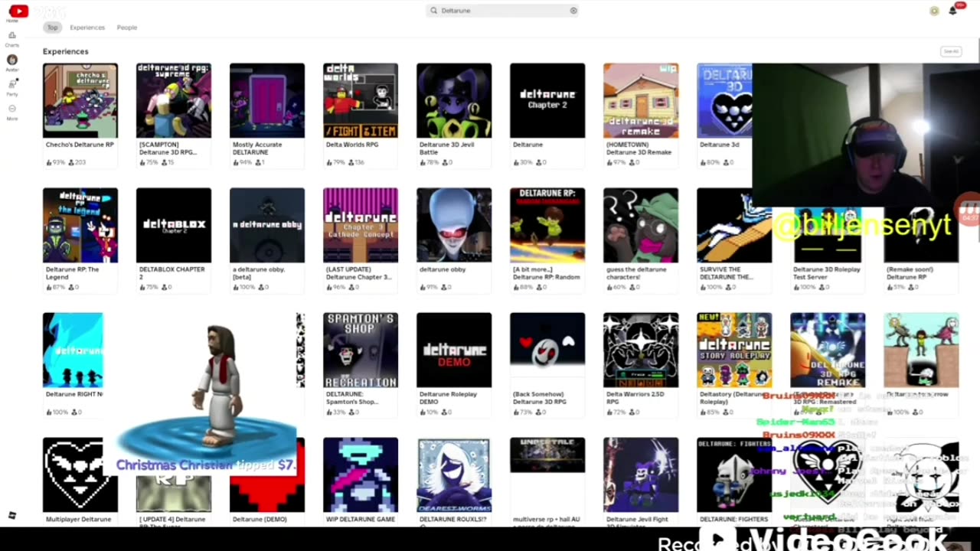Click Deltarune 3D Roleplay Test Server title

pos(827,273)
